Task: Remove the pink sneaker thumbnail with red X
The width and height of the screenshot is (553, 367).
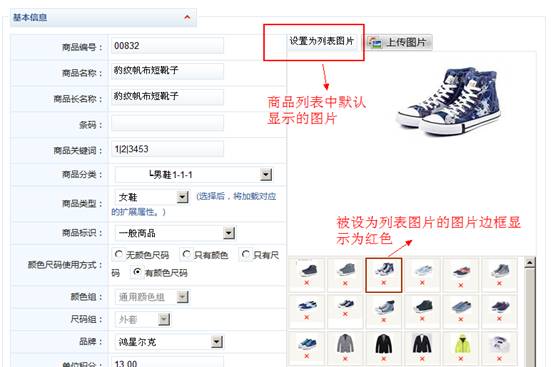Action: [x=461, y=285]
